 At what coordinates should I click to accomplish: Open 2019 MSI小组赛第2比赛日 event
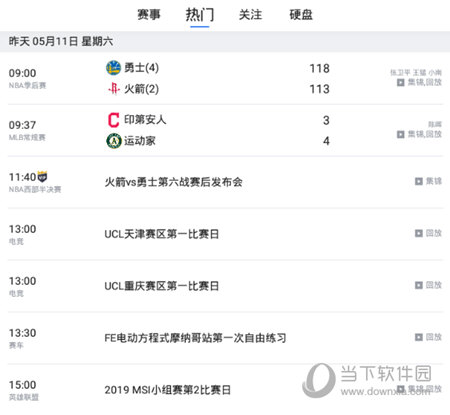pos(168,390)
